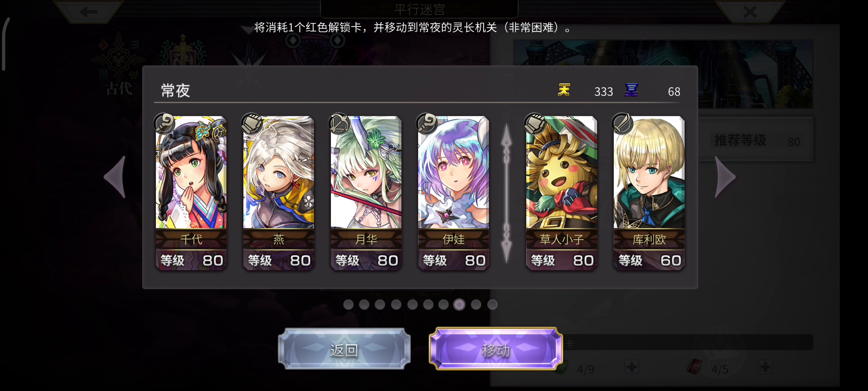
Task: Click the fist class icon on 燕's card
Action: point(252,124)
